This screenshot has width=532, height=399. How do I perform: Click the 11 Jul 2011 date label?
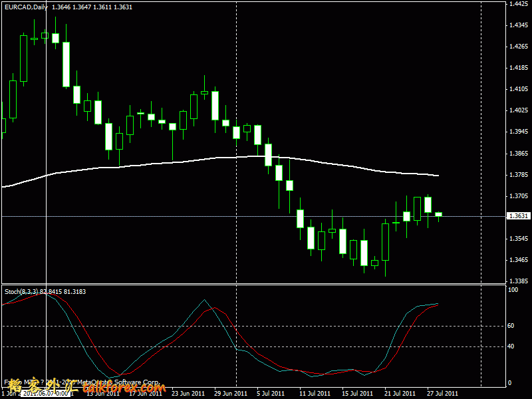point(315,394)
